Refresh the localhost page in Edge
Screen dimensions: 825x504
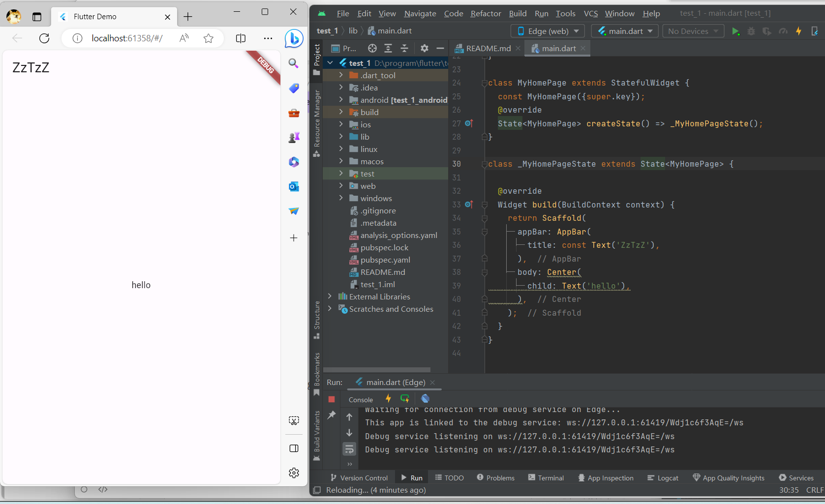(x=44, y=38)
